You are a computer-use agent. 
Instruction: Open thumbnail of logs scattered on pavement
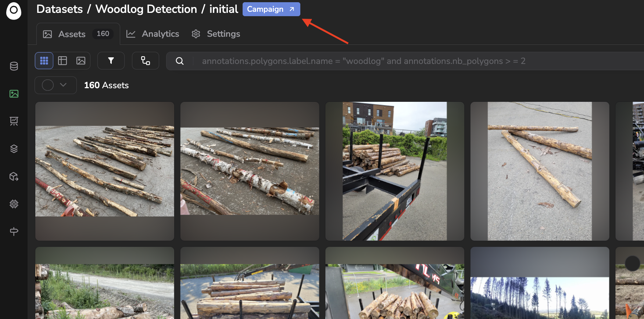pyautogui.click(x=105, y=171)
